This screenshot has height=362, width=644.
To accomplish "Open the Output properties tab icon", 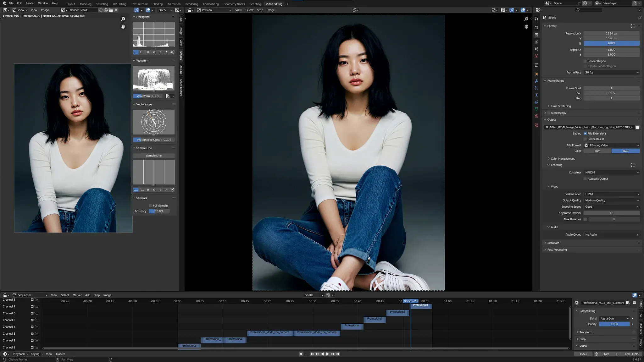I will click(536, 35).
